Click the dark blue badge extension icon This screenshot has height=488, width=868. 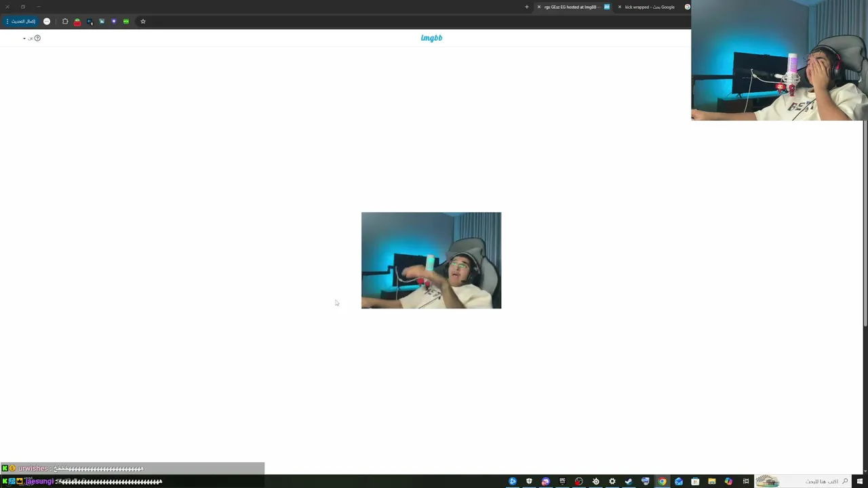tap(90, 22)
